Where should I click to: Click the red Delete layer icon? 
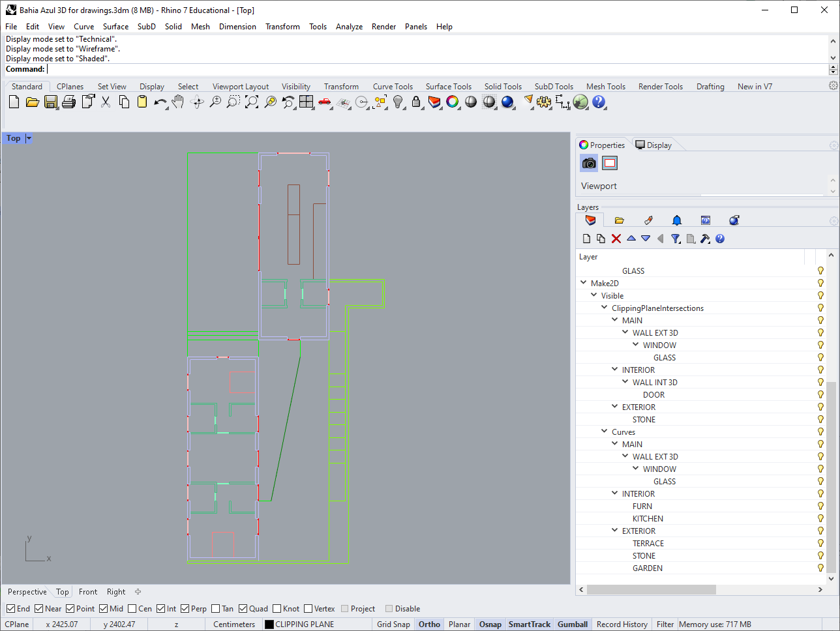point(616,239)
